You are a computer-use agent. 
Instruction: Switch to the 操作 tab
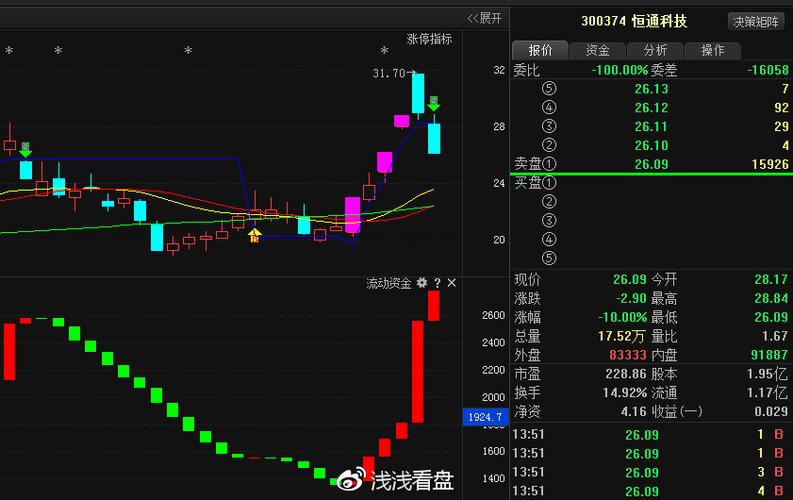click(x=712, y=51)
